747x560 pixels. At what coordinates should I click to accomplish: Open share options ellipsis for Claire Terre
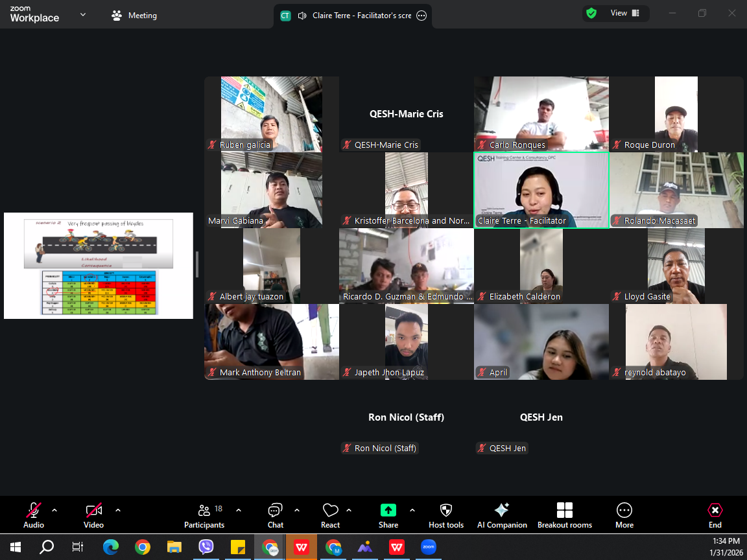pyautogui.click(x=421, y=16)
